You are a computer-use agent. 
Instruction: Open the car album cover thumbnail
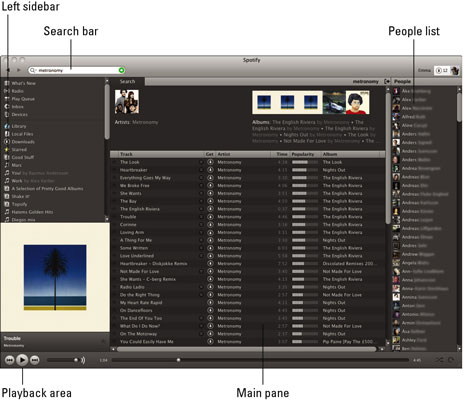point(334,102)
